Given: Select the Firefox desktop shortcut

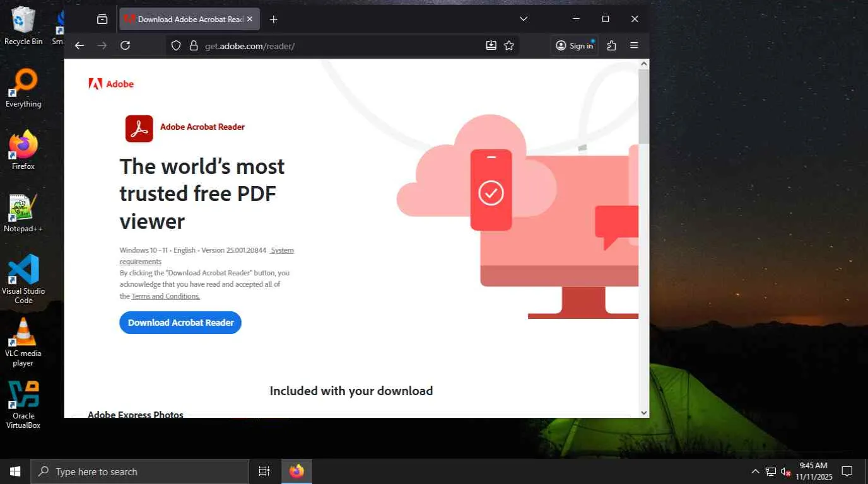Looking at the screenshot, I should [23, 150].
